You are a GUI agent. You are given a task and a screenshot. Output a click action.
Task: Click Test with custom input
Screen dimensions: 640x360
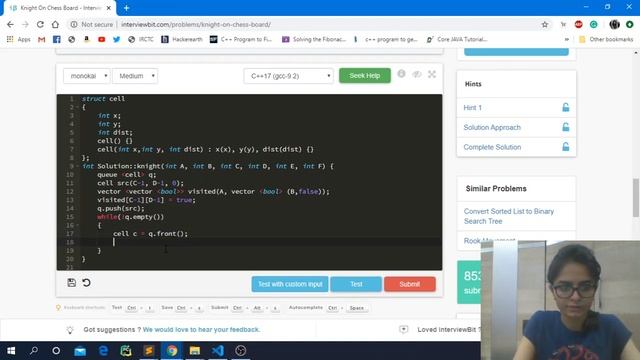pos(290,284)
